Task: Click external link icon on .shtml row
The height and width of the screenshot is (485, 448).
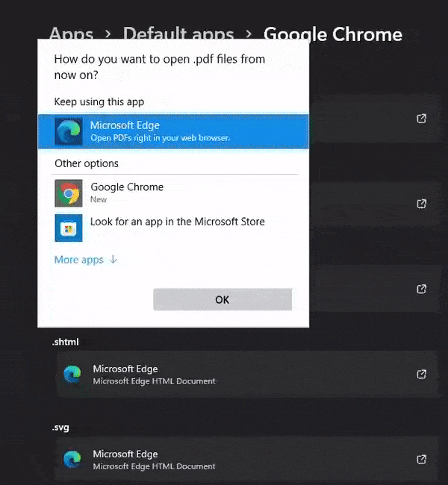Action: pyautogui.click(x=421, y=375)
